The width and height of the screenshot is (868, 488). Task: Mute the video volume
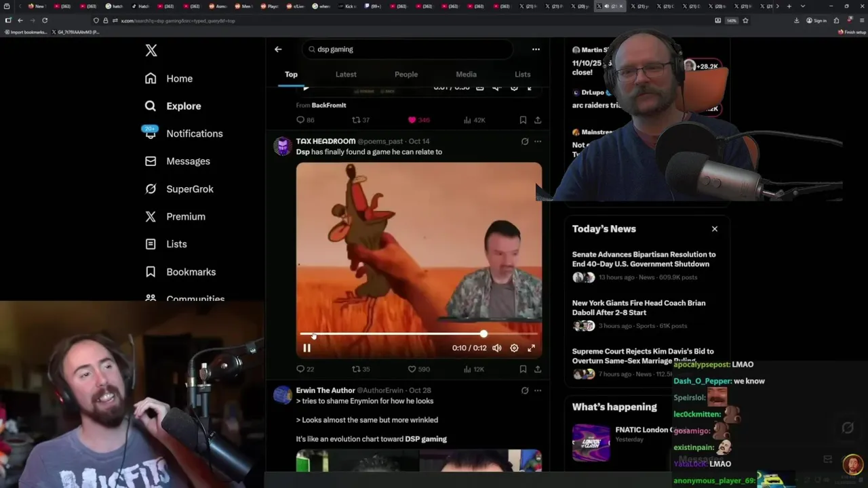(497, 348)
